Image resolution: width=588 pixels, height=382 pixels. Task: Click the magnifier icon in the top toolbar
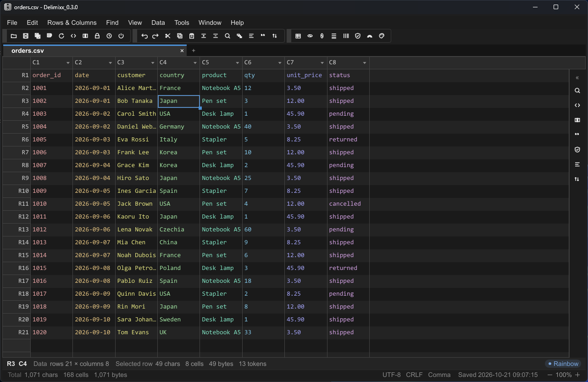click(227, 36)
